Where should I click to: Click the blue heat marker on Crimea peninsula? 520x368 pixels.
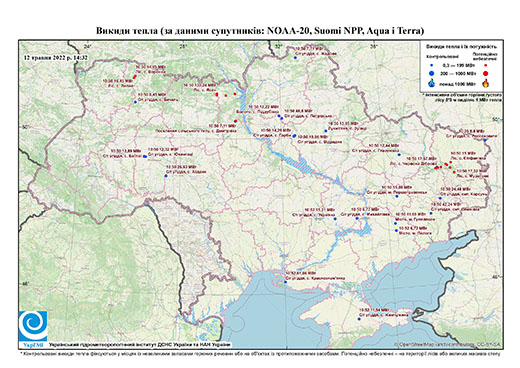coord(359,319)
